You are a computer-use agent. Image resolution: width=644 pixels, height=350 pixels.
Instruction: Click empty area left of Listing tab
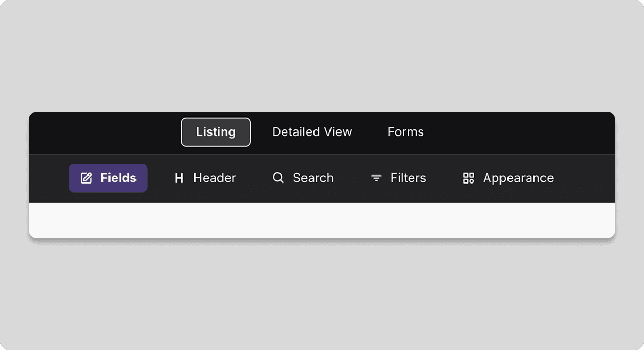tap(106, 132)
